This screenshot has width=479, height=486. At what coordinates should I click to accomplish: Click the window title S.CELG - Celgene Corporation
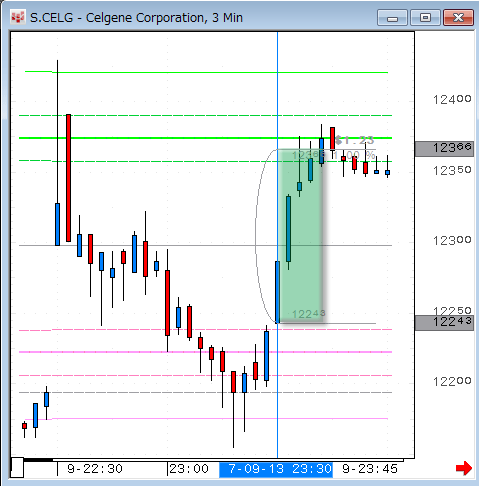point(136,18)
